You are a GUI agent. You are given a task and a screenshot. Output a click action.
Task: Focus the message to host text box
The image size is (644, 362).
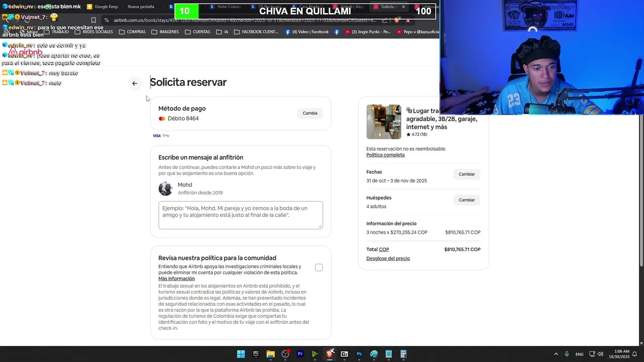(x=240, y=215)
